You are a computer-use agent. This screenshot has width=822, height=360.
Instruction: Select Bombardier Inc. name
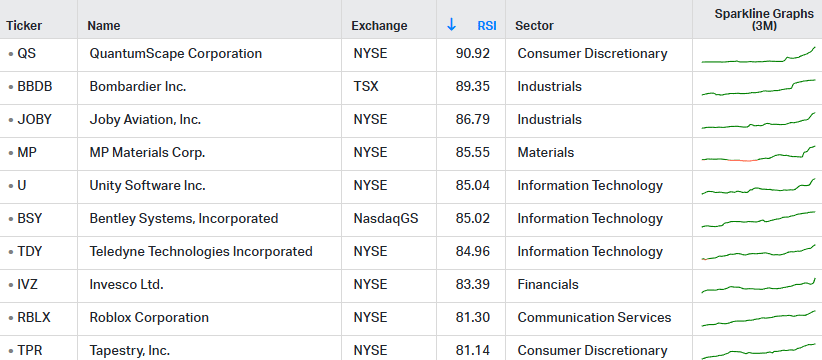tap(138, 86)
